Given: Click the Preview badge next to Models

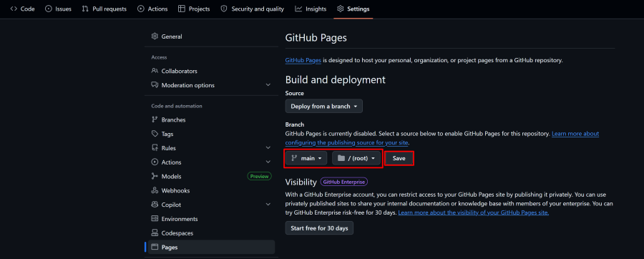Looking at the screenshot, I should coord(259,177).
